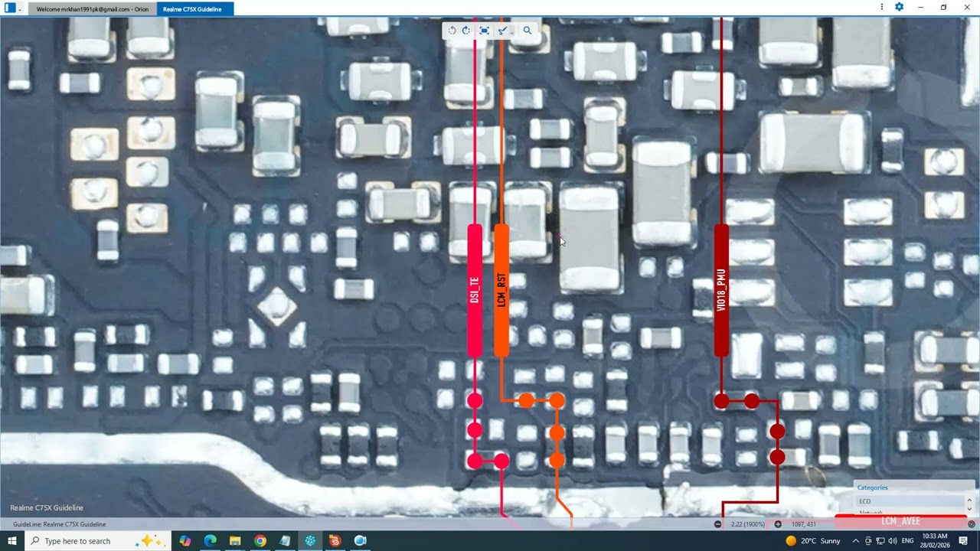The width and height of the screenshot is (980, 551).
Task: Click the LCM_RST orange signal label
Action: point(501,290)
